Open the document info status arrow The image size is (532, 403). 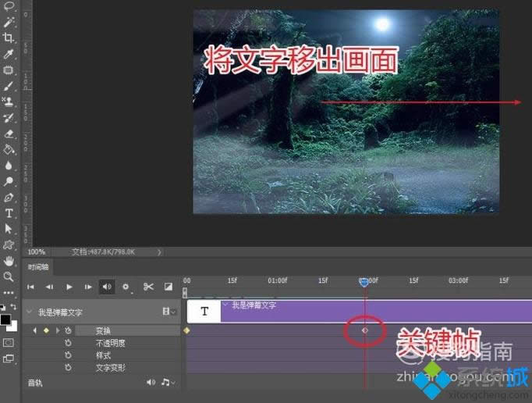click(x=159, y=252)
